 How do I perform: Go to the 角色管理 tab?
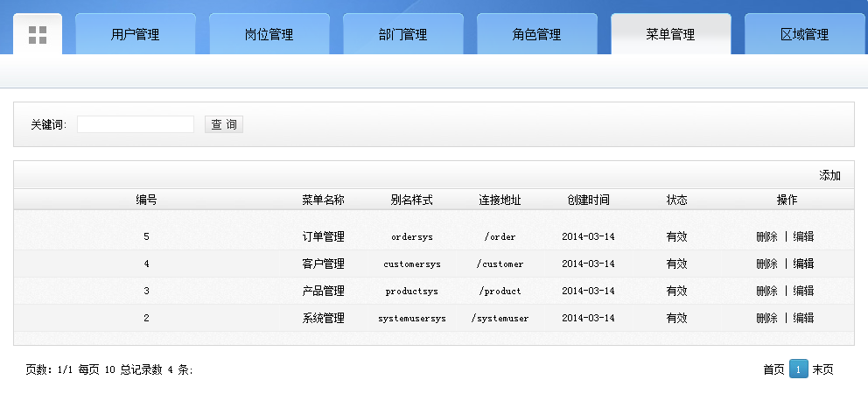(536, 35)
